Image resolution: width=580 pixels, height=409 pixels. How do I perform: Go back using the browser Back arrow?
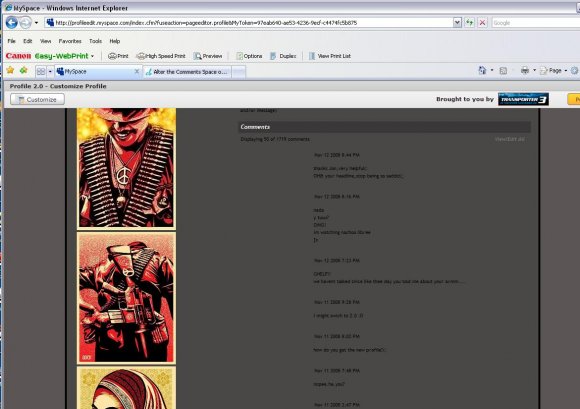coord(11,23)
